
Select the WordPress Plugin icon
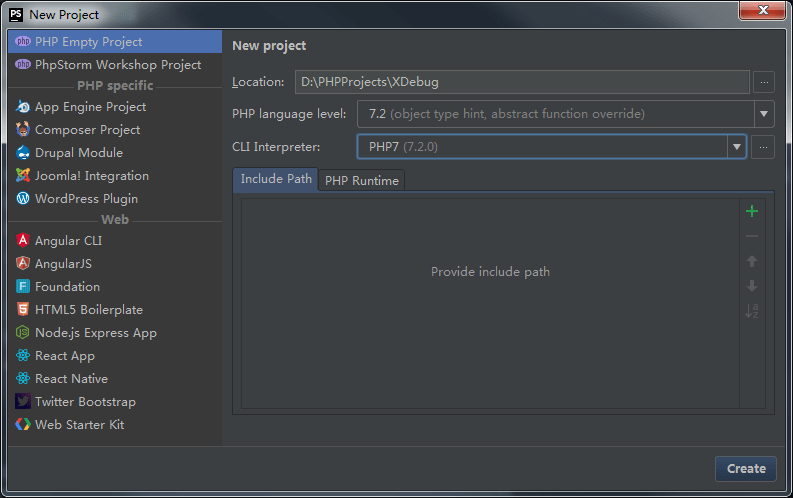(23, 199)
